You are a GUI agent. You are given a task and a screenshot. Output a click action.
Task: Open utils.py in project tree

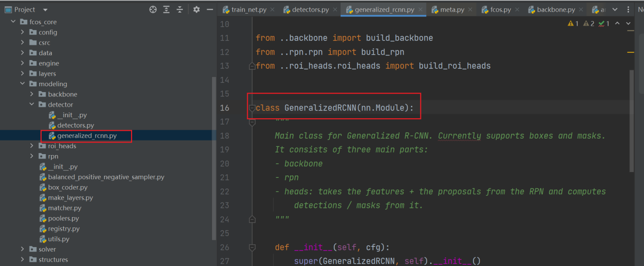[x=54, y=239]
